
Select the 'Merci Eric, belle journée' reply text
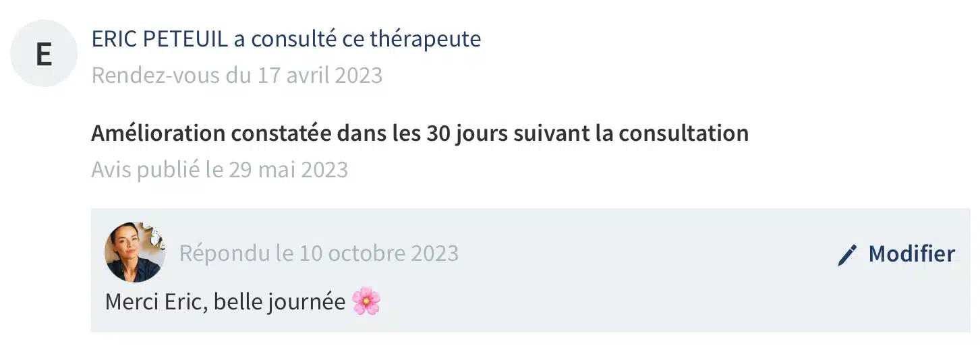(225, 302)
